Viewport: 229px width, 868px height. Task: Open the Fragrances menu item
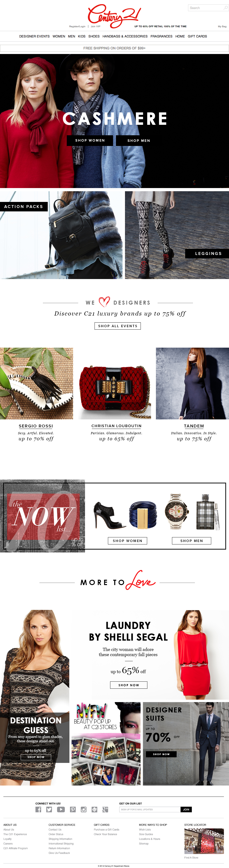click(x=162, y=36)
